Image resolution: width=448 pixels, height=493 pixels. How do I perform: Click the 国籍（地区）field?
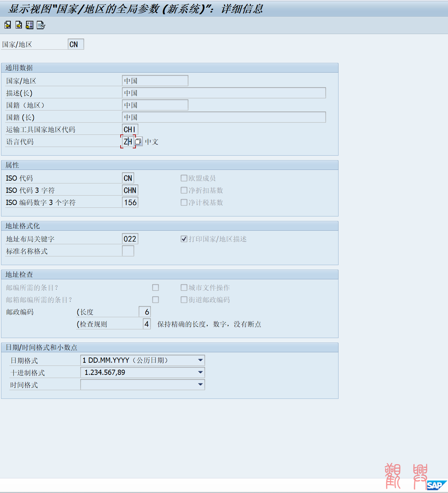pyautogui.click(x=155, y=105)
